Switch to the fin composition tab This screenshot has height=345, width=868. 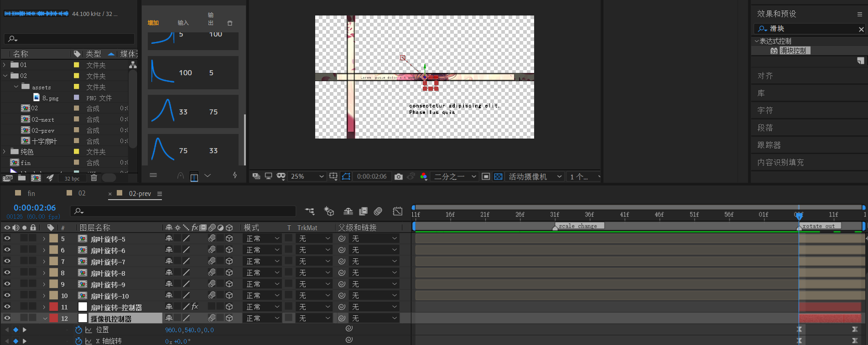[x=31, y=193]
